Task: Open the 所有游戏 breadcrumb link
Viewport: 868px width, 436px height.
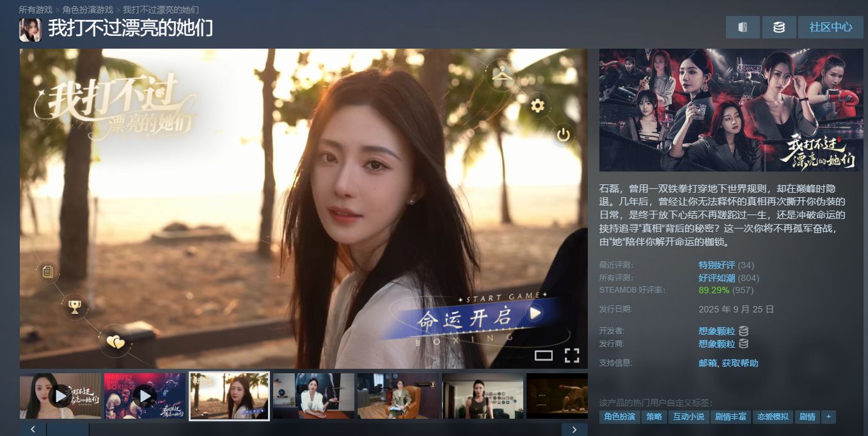Action: 36,10
